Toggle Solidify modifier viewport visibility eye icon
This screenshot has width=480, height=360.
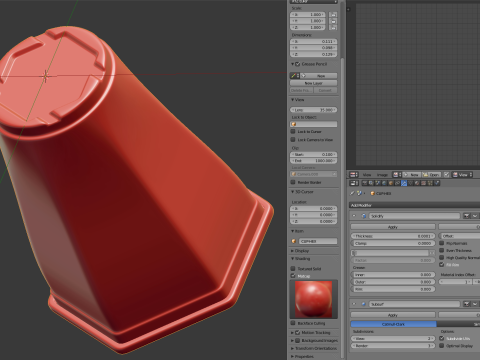[x=475, y=216]
